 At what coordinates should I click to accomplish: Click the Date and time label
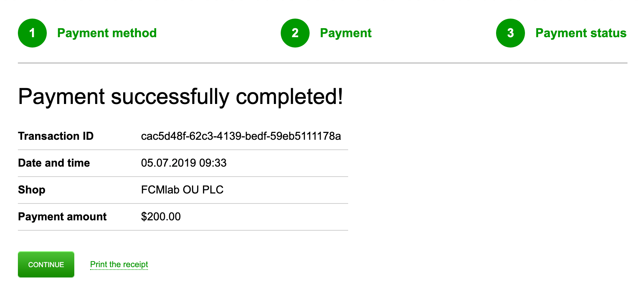pos(54,163)
